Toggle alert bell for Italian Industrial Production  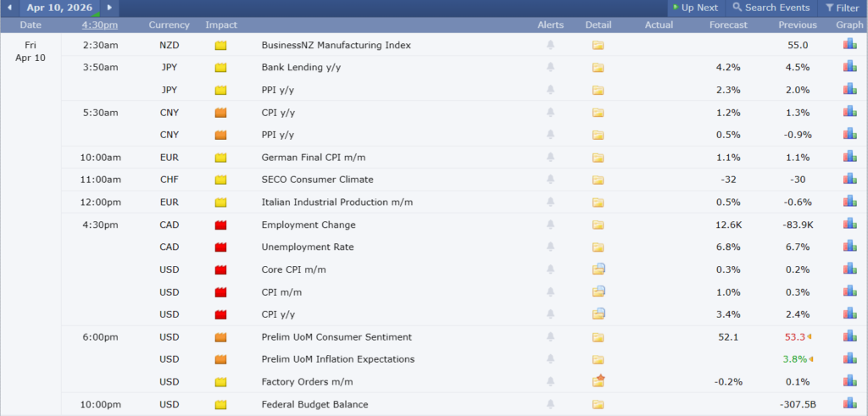pyautogui.click(x=550, y=202)
